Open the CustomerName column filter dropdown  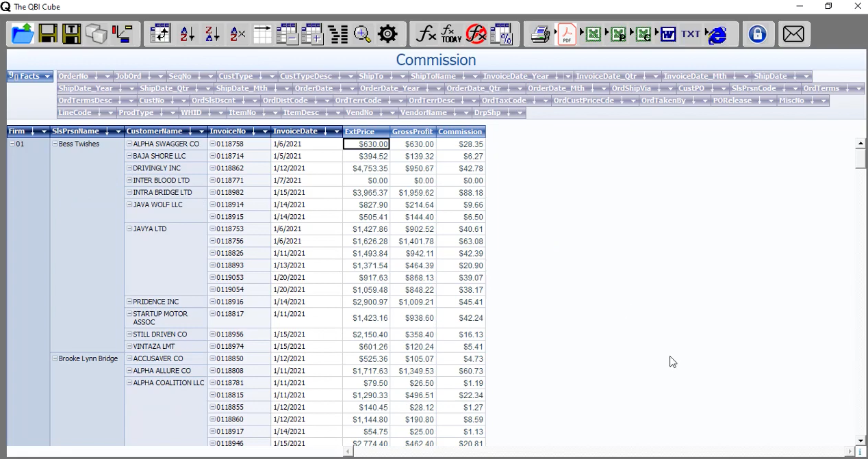tap(201, 131)
